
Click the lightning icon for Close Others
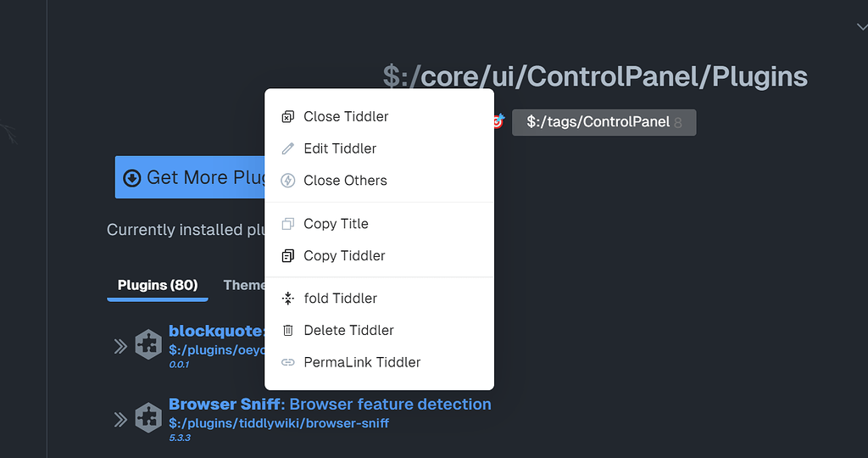(x=288, y=181)
